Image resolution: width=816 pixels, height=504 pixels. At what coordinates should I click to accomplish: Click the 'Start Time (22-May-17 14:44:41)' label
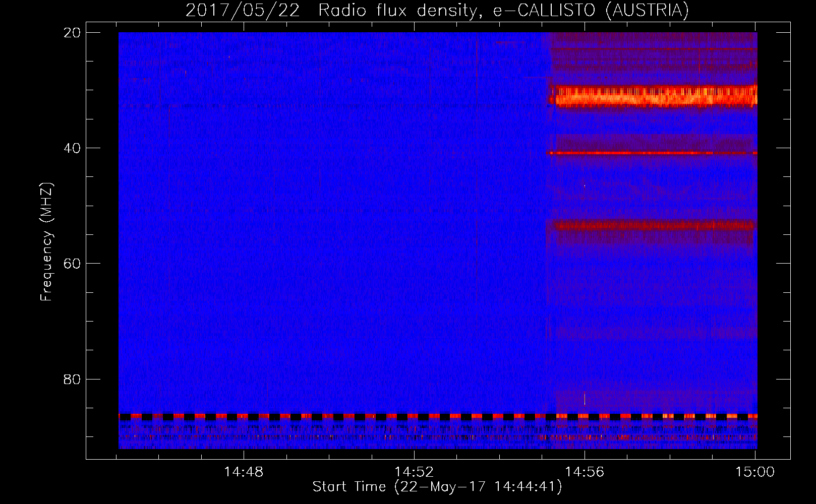437,487
